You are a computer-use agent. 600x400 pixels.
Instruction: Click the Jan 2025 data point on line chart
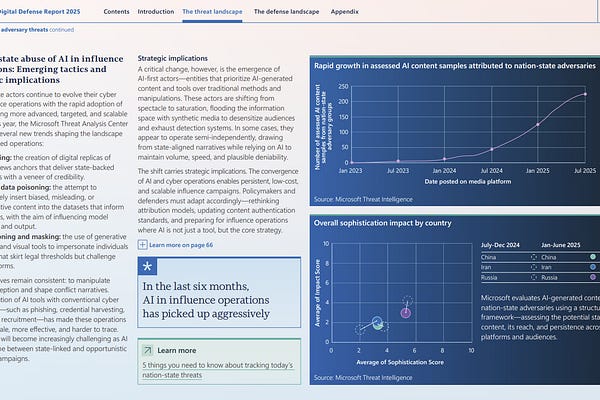(538, 124)
